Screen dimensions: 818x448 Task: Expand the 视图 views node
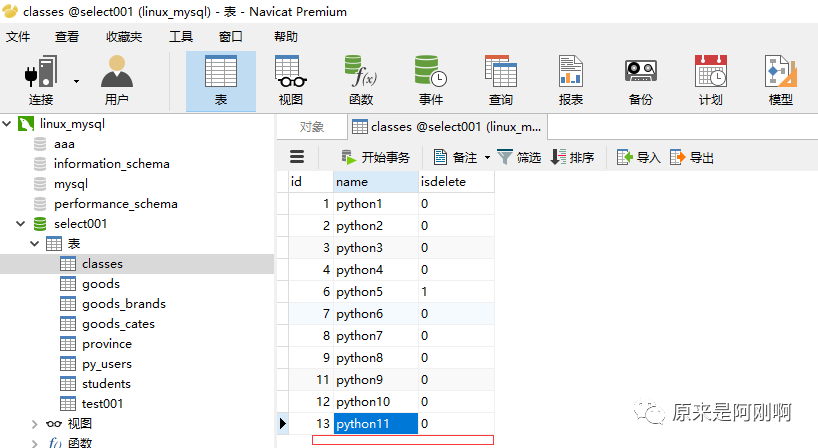pyautogui.click(x=34, y=423)
